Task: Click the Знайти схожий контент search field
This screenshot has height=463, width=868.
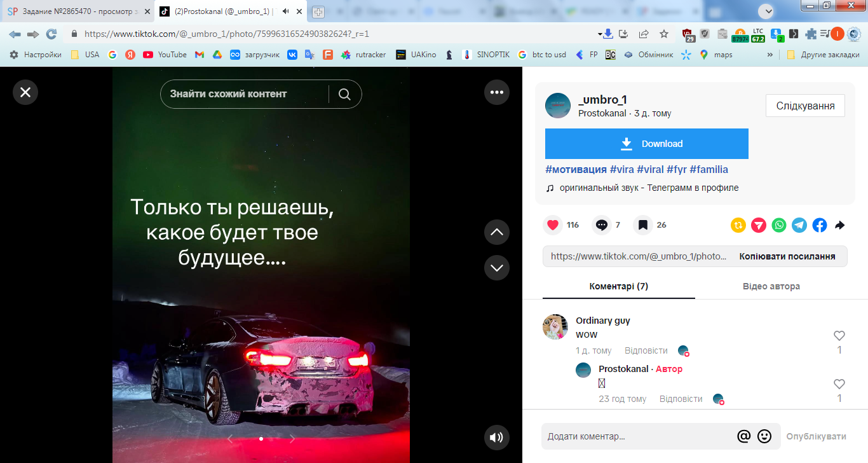Action: tap(244, 94)
